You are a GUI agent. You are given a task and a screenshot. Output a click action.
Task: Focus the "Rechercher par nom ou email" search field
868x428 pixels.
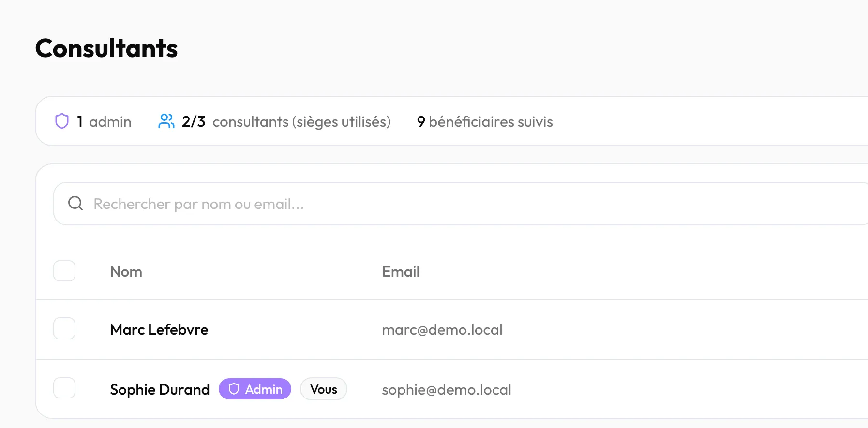coord(461,204)
